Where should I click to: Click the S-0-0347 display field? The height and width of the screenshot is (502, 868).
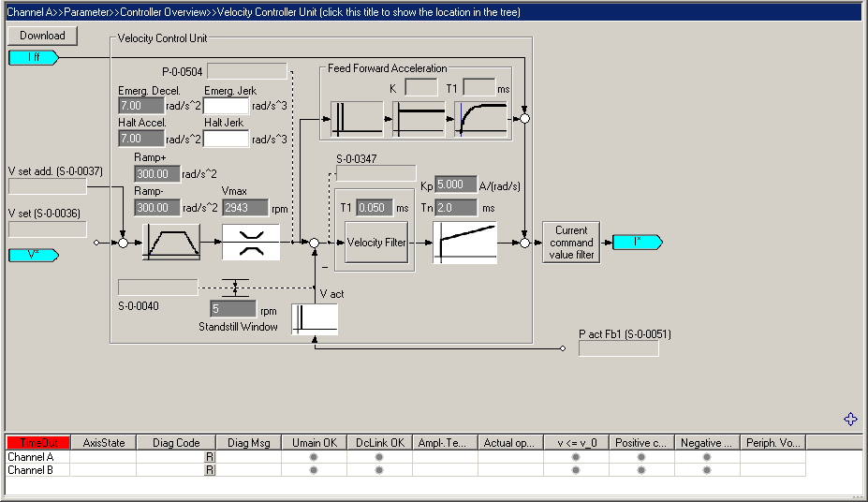pos(375,173)
